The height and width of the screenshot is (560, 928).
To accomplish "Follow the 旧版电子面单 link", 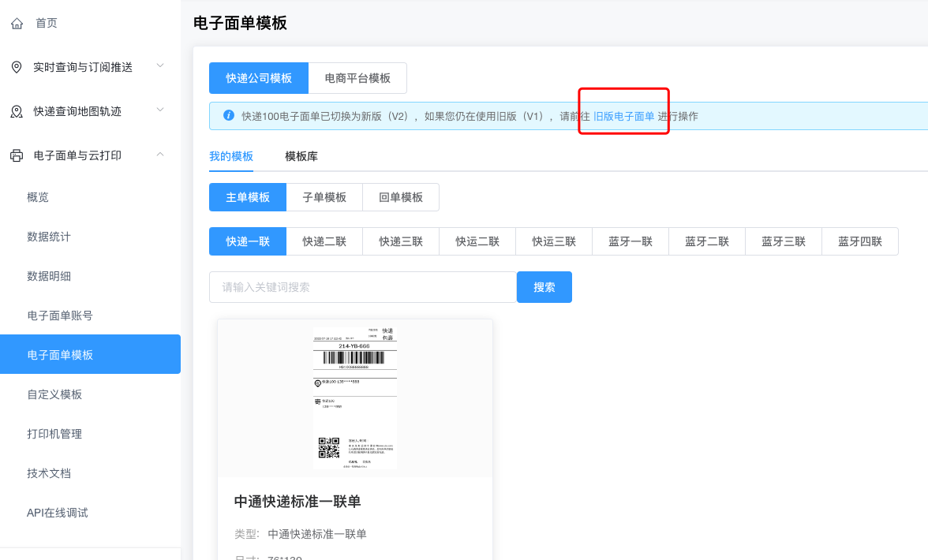I will tap(623, 116).
